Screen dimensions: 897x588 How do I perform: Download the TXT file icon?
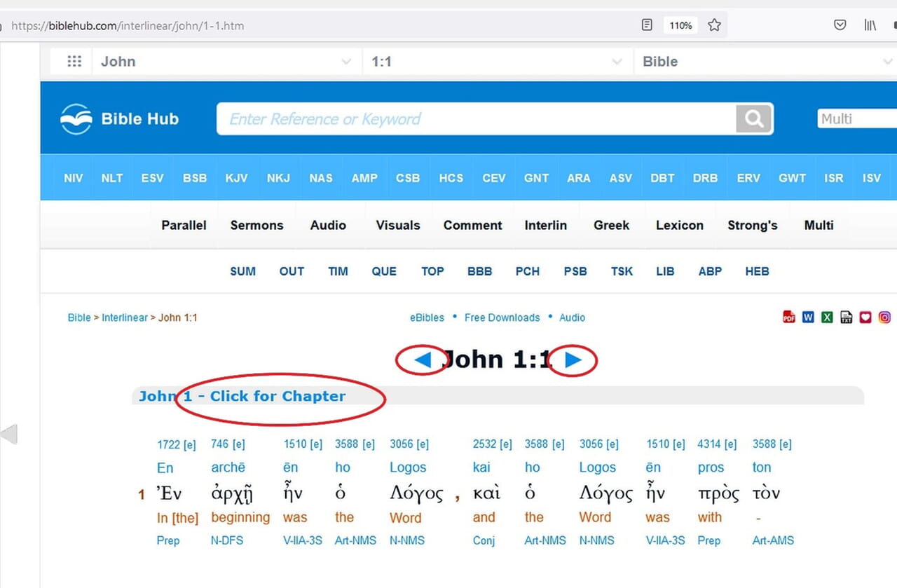click(847, 317)
